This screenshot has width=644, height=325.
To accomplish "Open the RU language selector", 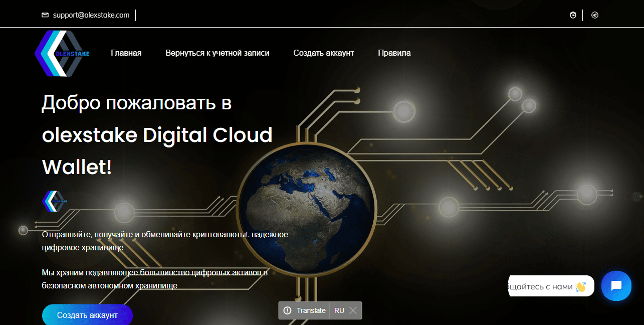I will click(339, 310).
